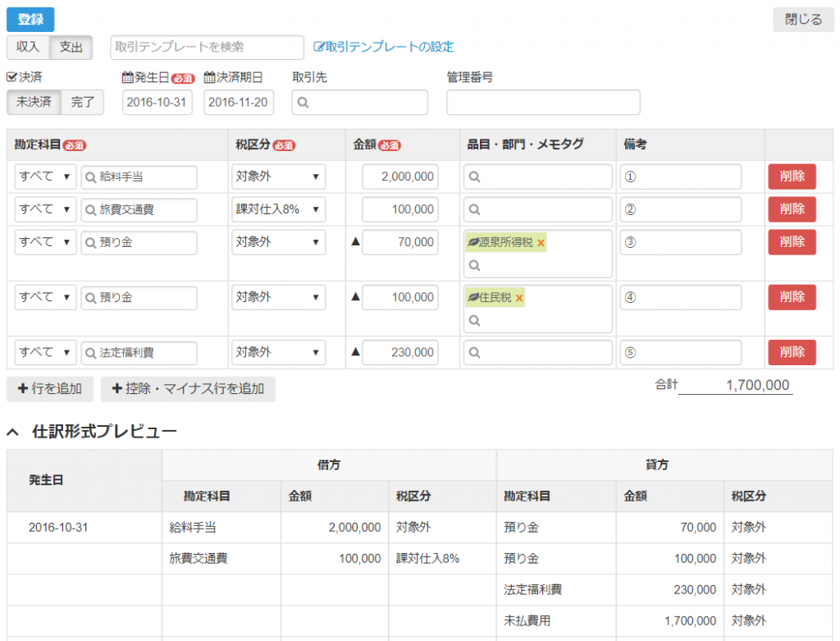Toggle the 決済 checkbox
The image size is (840, 641).
click(11, 77)
